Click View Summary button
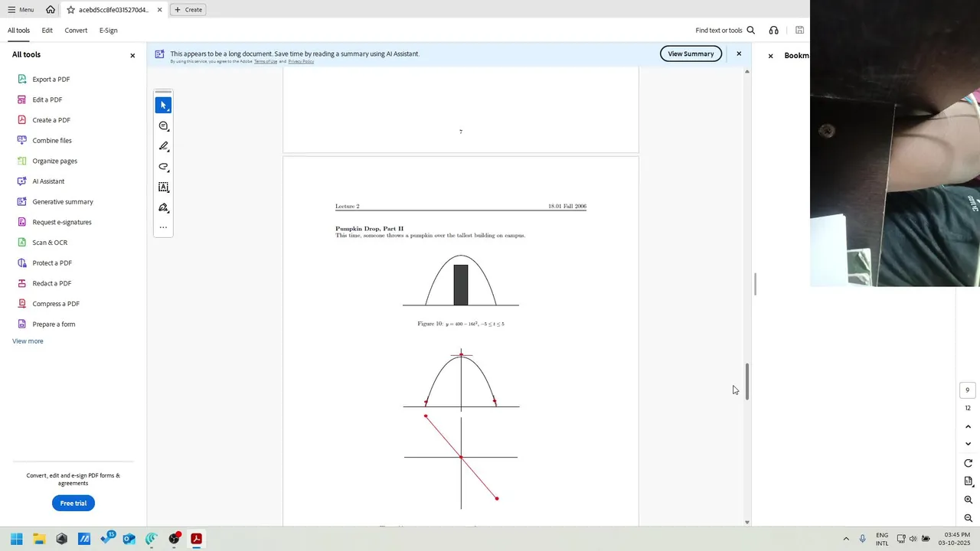 coord(691,54)
